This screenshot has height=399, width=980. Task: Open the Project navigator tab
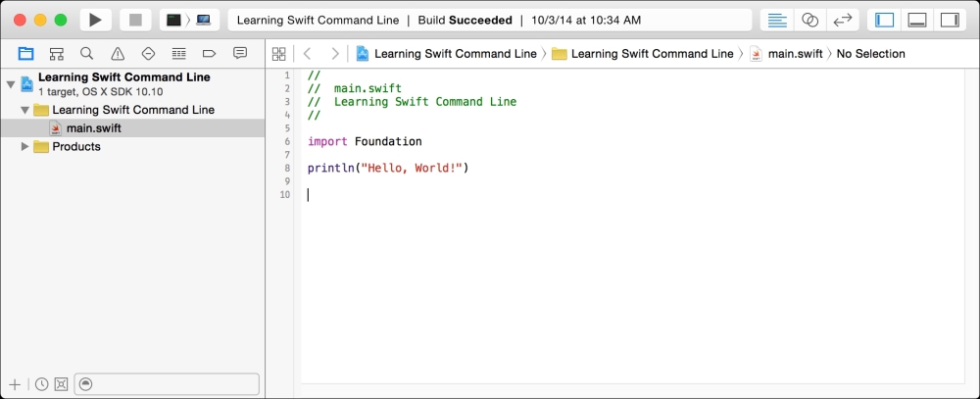pyautogui.click(x=25, y=54)
